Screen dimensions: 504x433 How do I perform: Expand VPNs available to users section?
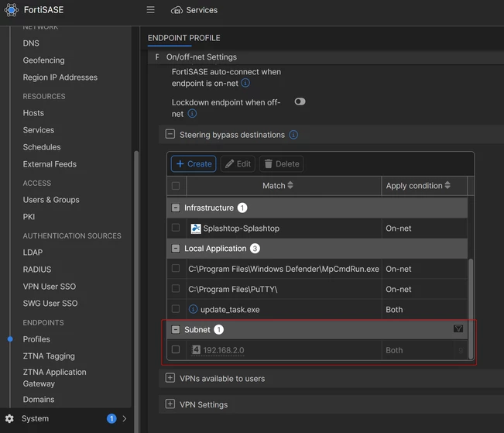(170, 378)
